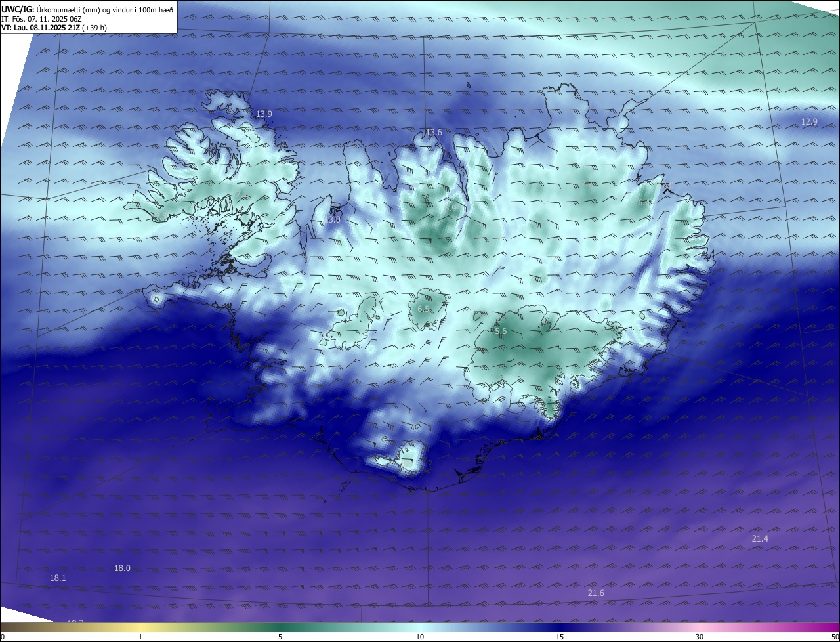Click the 50 tick on the color scale
Image resolution: width=840 pixels, height=642 pixels.
[x=835, y=637]
